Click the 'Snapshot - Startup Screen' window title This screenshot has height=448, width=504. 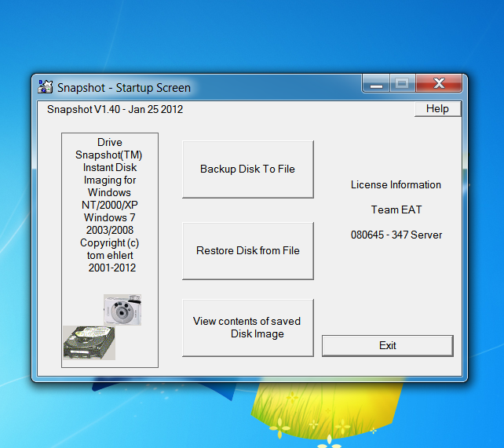click(124, 88)
